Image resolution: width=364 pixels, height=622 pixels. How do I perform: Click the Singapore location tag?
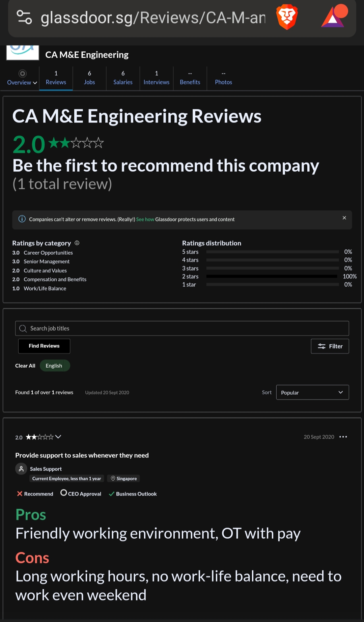(124, 479)
